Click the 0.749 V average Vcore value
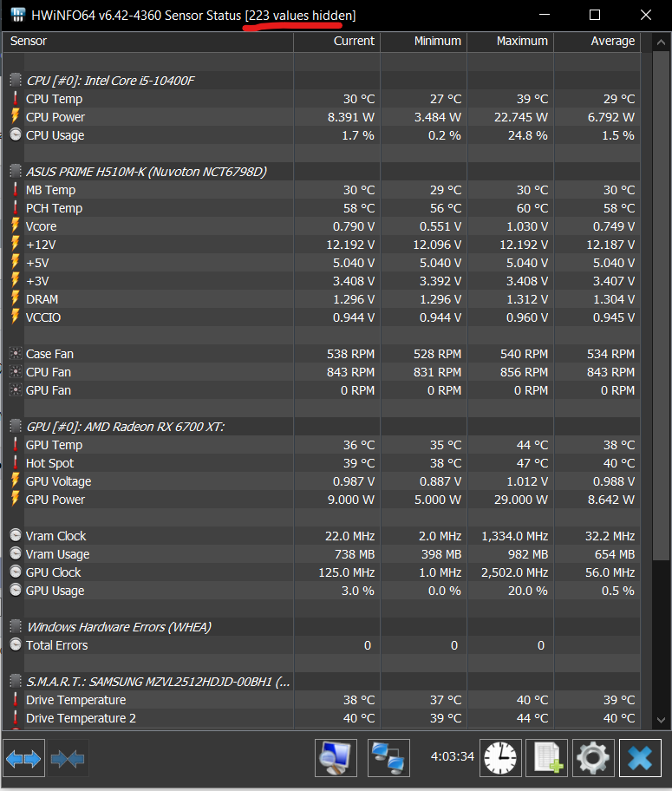Image resolution: width=672 pixels, height=791 pixels. [x=614, y=226]
